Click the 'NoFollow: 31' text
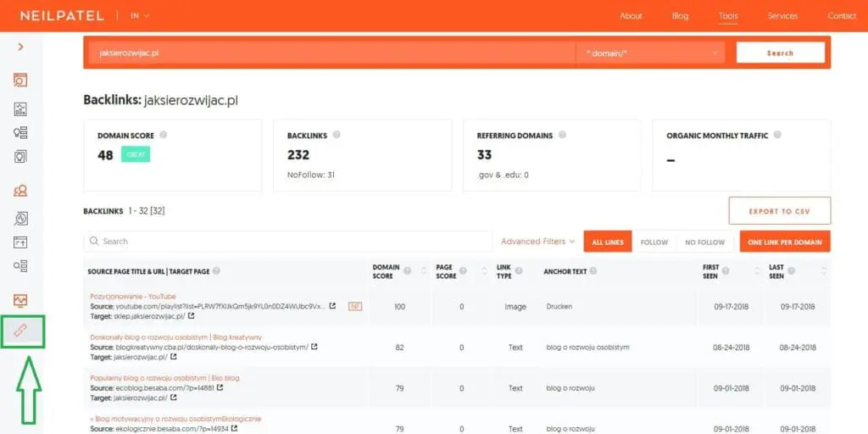This screenshot has height=434, width=868. point(311,175)
